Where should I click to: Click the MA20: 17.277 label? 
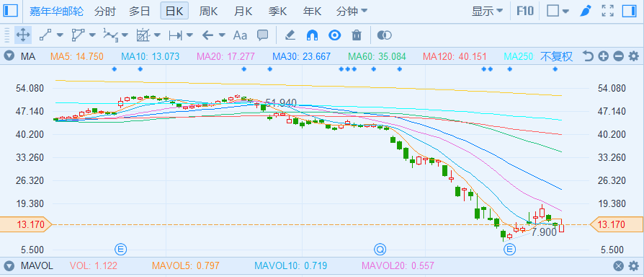point(226,57)
